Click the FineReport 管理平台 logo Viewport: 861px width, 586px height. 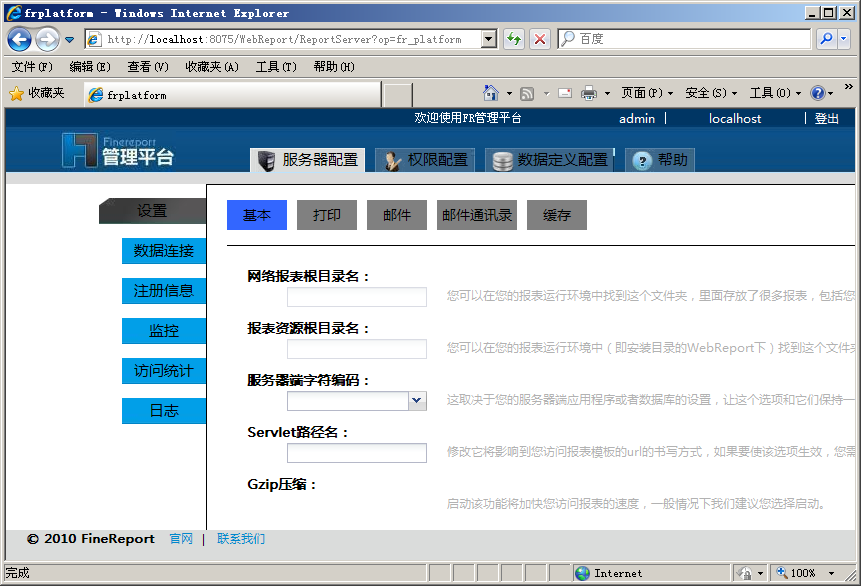click(x=118, y=150)
